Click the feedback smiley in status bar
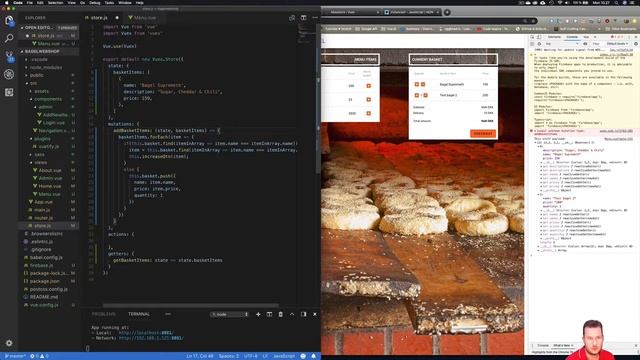 tap(303, 356)
